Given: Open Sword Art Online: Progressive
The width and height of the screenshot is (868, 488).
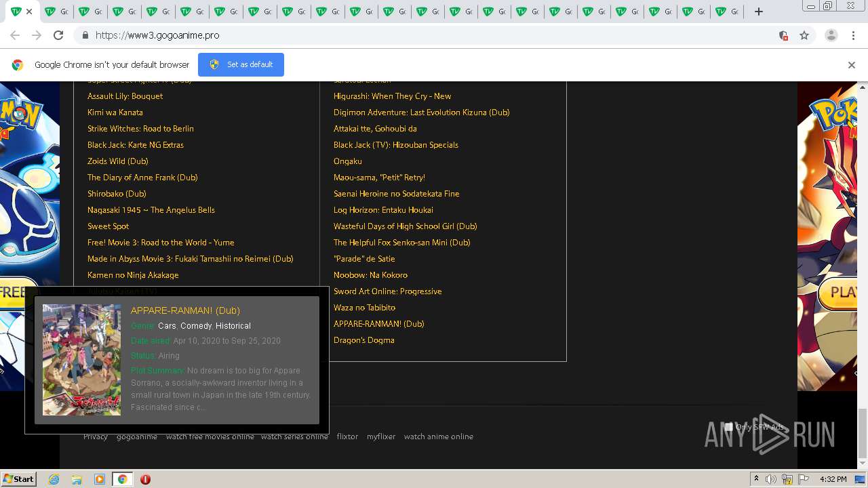Looking at the screenshot, I should 387,291.
